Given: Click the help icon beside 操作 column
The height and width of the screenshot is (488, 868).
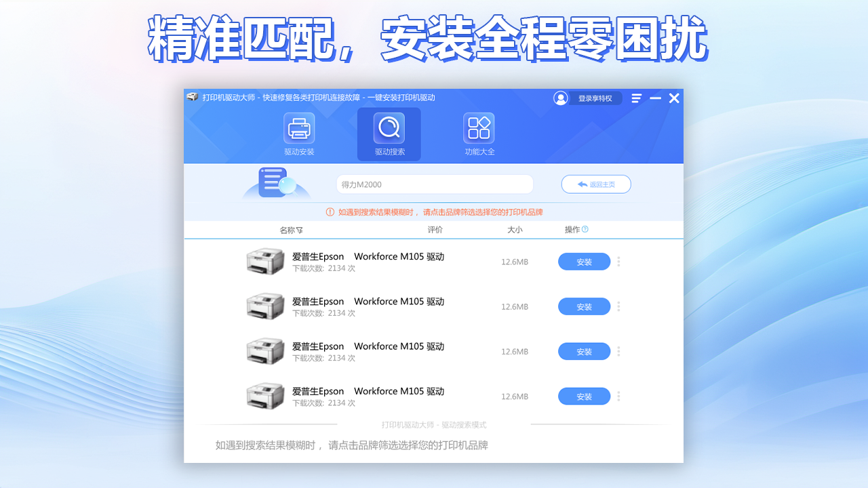Looking at the screenshot, I should (585, 229).
